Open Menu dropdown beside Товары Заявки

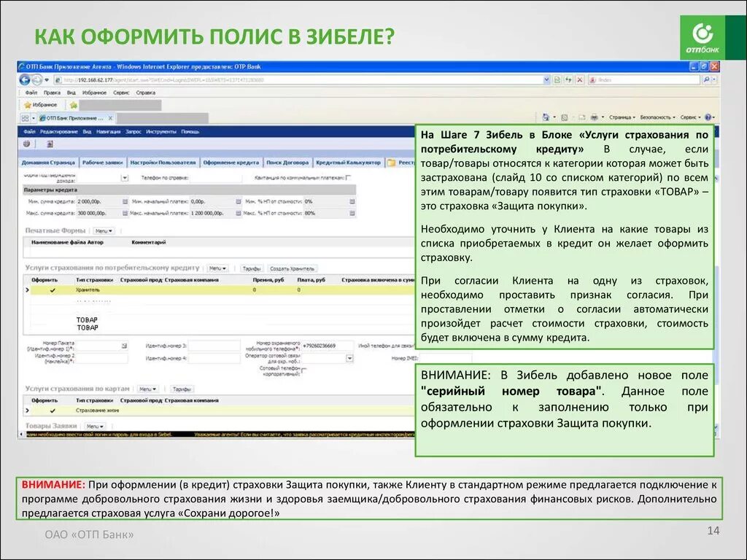coord(95,426)
